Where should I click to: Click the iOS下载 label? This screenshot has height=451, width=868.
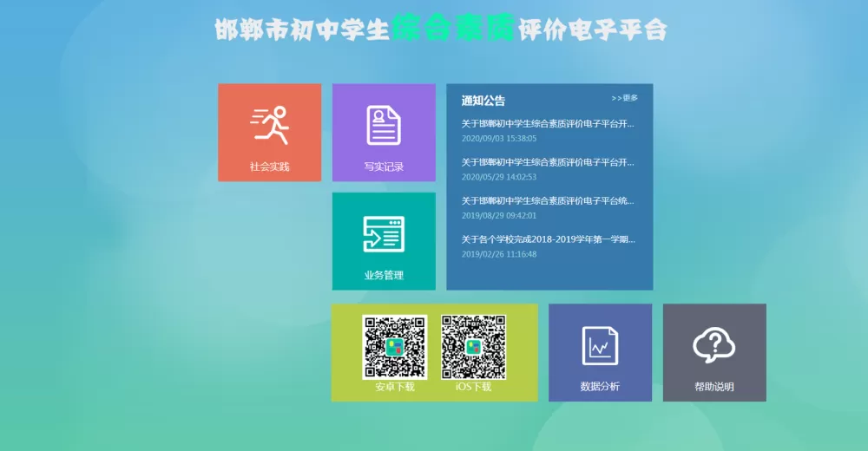473,387
